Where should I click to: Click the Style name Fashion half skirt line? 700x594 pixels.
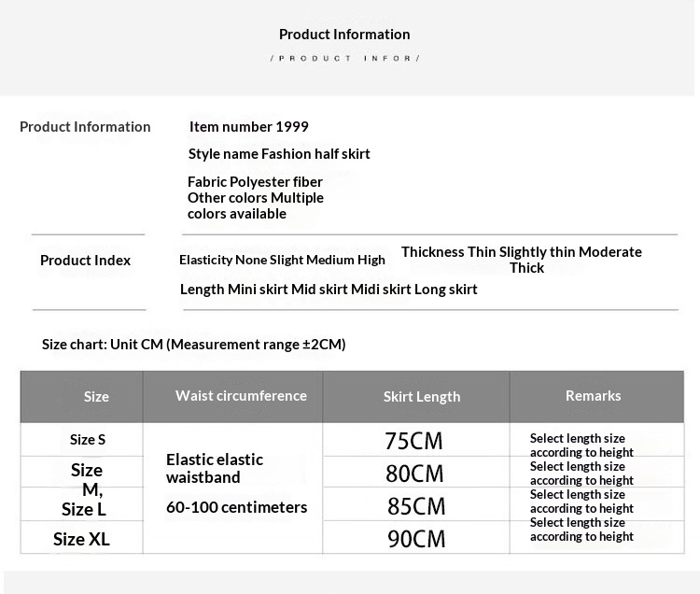(279, 154)
